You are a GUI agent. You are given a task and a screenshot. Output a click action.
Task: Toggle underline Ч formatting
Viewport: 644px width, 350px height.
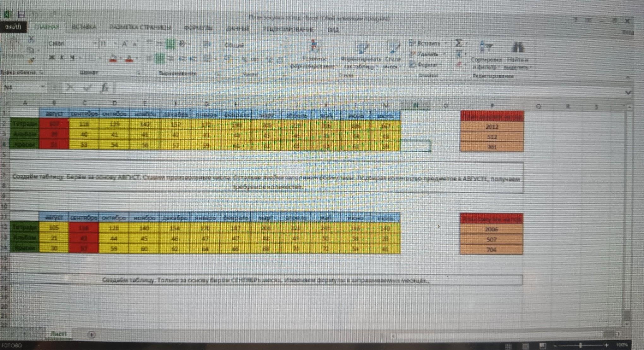pos(72,58)
